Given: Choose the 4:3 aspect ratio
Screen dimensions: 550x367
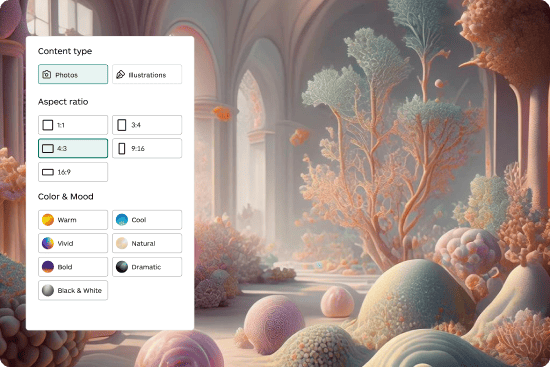Looking at the screenshot, I should tap(73, 148).
